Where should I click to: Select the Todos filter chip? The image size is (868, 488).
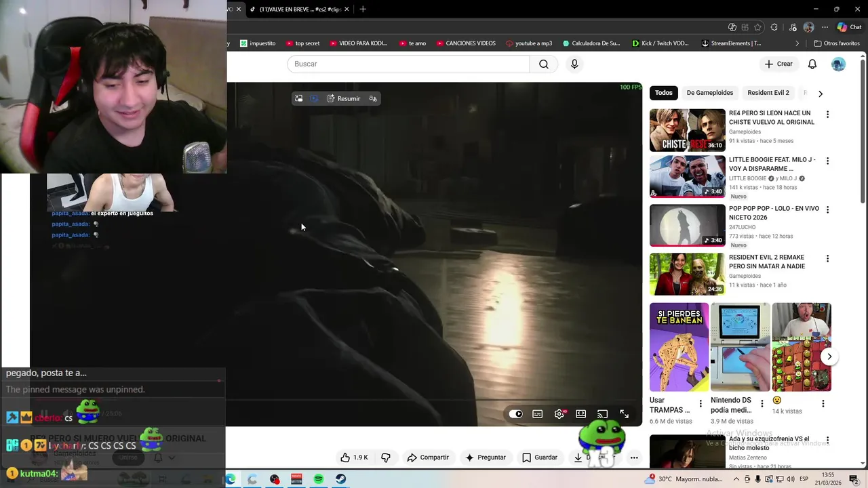[x=664, y=93]
